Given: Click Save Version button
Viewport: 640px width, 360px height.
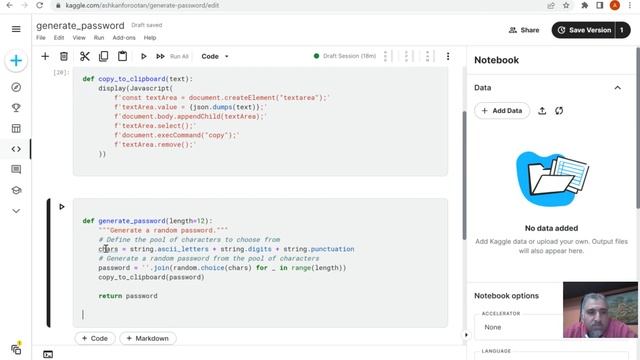Looking at the screenshot, I should (x=584, y=30).
